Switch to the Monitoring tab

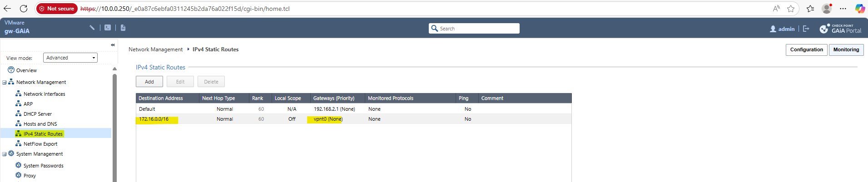pyautogui.click(x=846, y=50)
